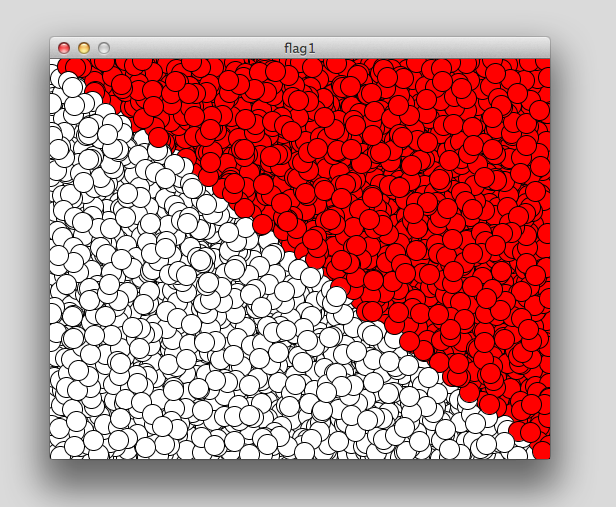Image resolution: width=616 pixels, height=507 pixels.
Task: Click the red circles along the right canvas edge
Action: coord(540,250)
